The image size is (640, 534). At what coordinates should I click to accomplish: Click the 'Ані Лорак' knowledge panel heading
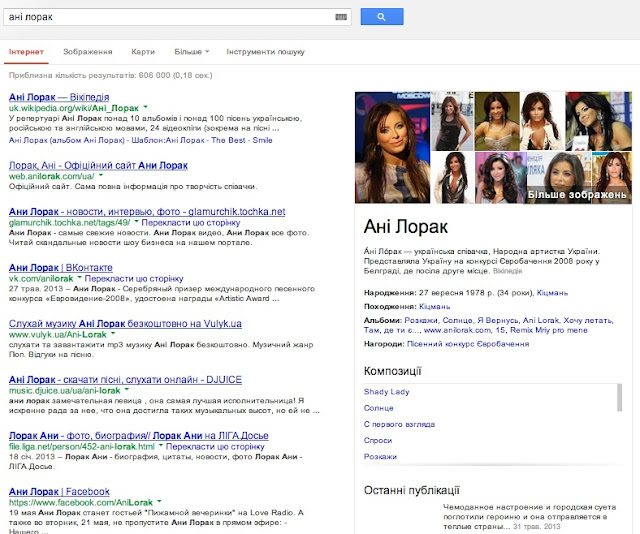pyautogui.click(x=406, y=227)
